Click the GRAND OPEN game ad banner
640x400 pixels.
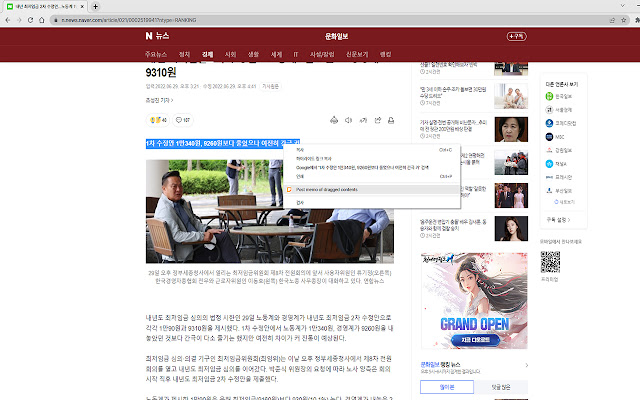[474, 301]
